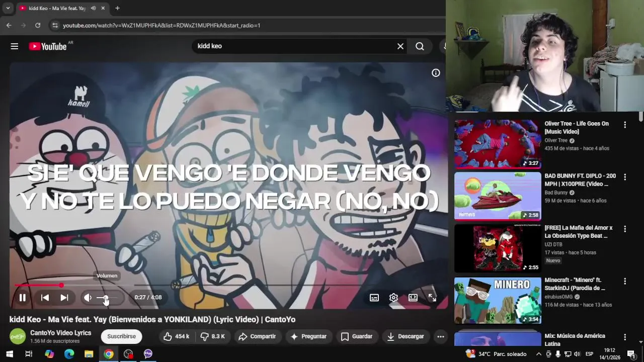Open more actions ellipsis below the video

click(x=441, y=336)
